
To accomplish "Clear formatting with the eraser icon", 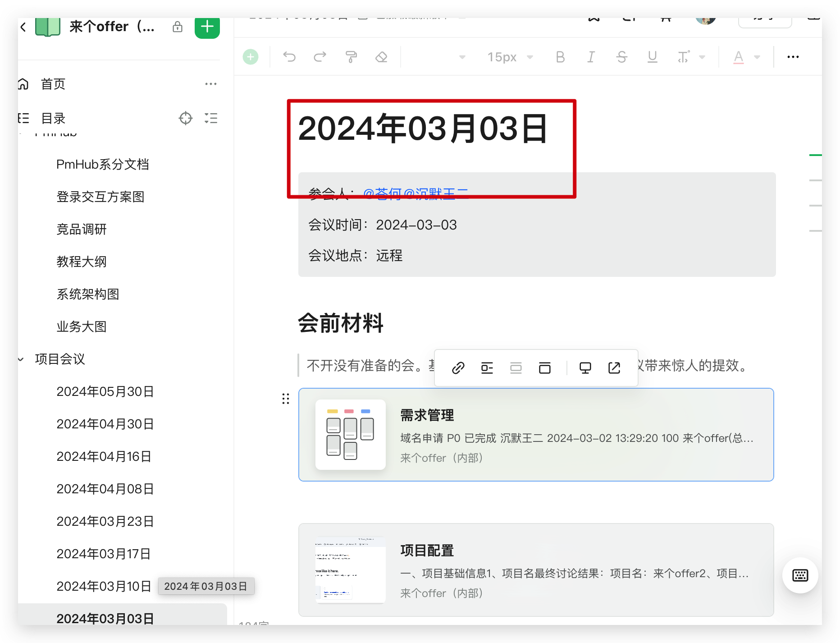I will 382,57.
